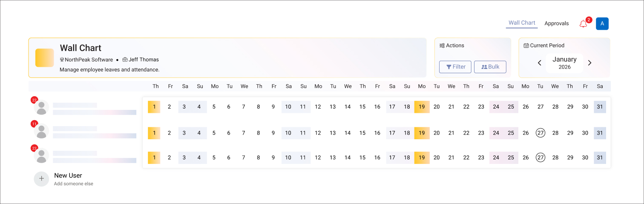The image size is (644, 204).
Task: Click day 31 in third employee row
Action: pos(600,158)
